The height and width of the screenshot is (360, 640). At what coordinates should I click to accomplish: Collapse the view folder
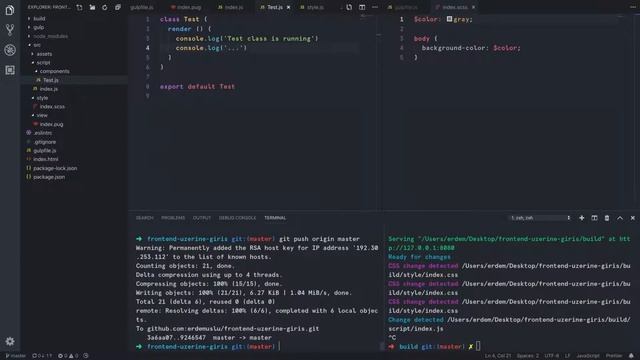(42, 116)
